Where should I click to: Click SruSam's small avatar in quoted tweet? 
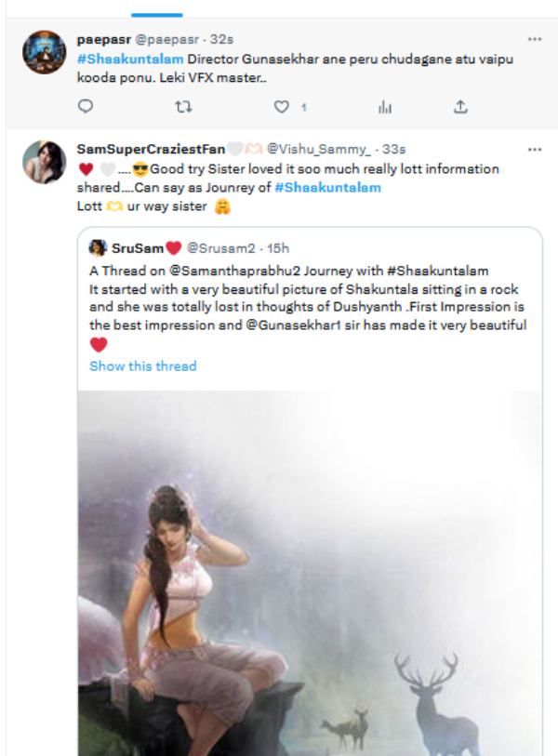[98, 247]
